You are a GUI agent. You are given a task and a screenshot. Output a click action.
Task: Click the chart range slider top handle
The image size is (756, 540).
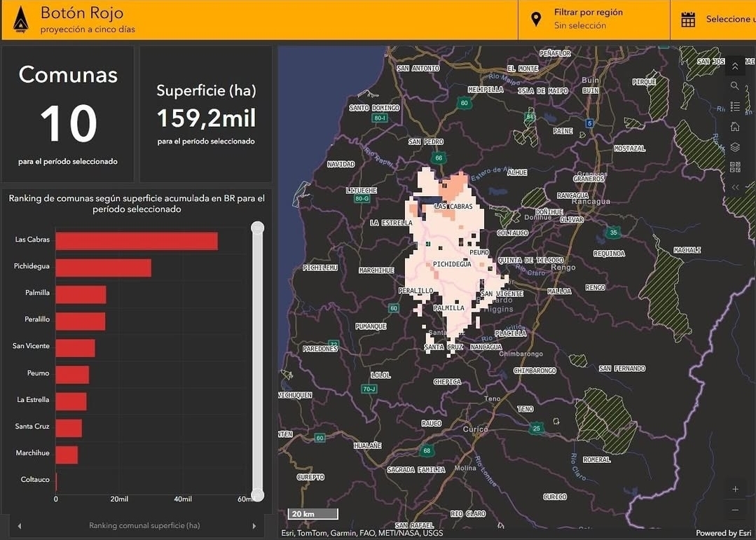pos(257,228)
